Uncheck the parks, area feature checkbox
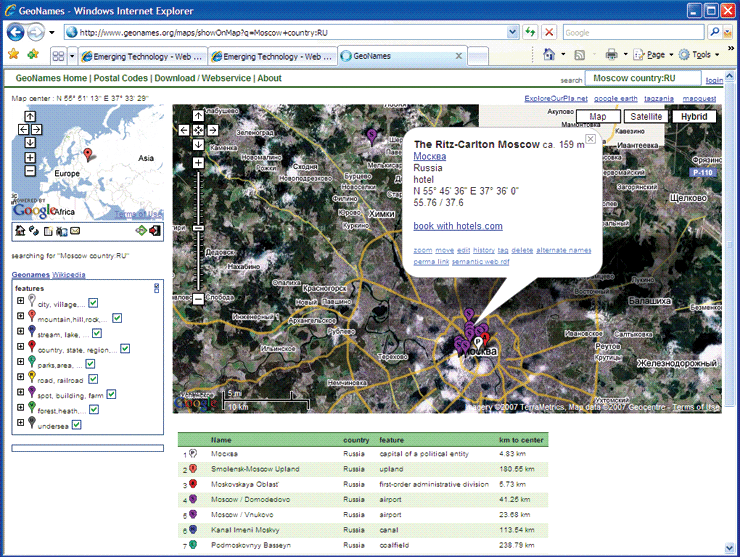 [x=90, y=364]
